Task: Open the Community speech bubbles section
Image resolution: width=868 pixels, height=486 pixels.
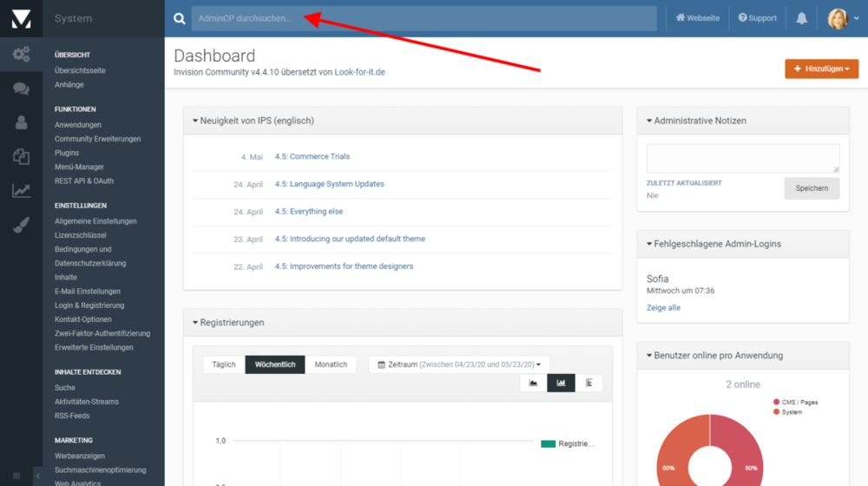Action: coord(21,89)
